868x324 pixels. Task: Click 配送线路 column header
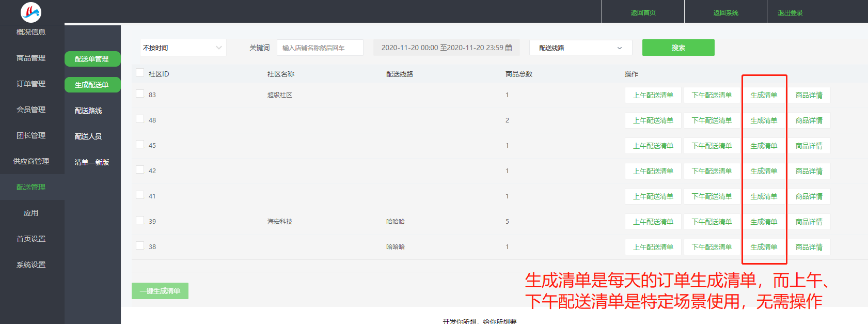coord(400,74)
